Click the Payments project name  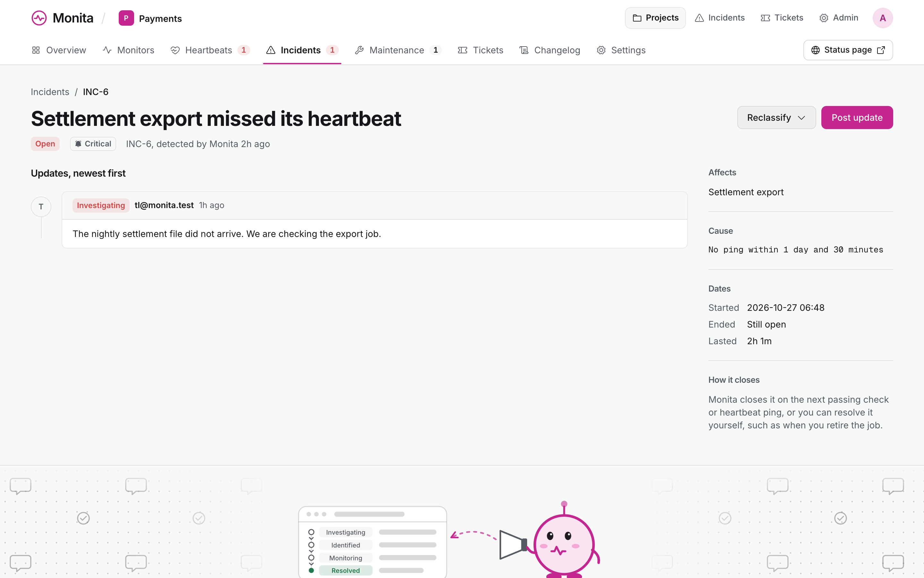160,18
